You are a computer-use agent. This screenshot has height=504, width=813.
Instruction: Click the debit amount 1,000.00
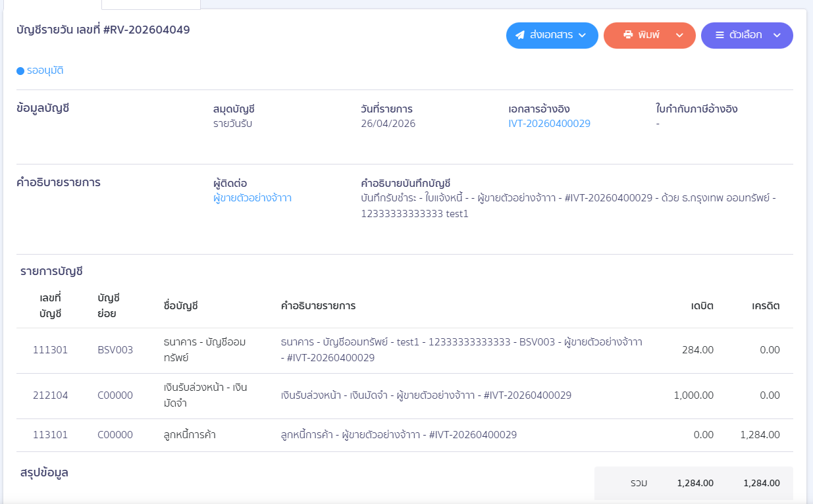(694, 395)
